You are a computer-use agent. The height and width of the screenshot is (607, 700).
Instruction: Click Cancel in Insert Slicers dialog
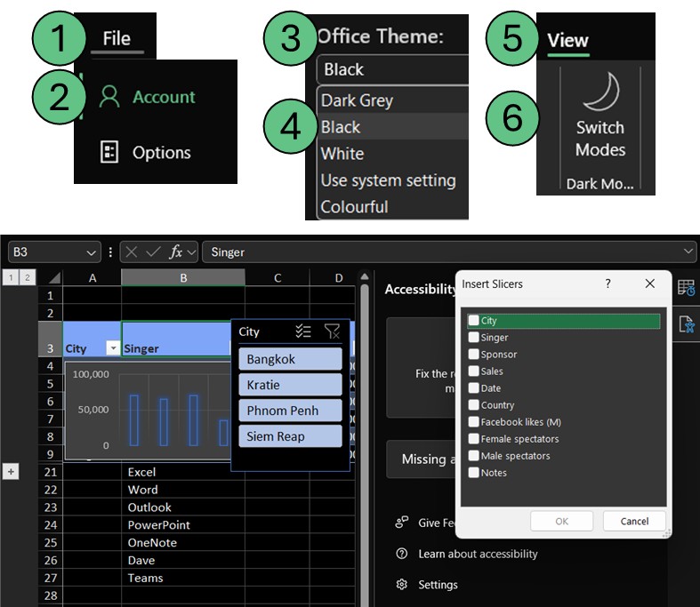click(x=634, y=521)
